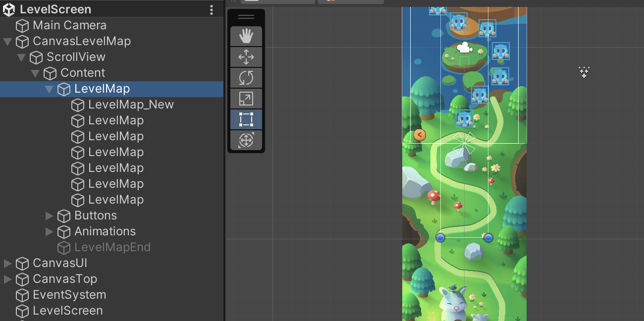Collapse the selected LevelMap node
644x321 pixels.
(x=49, y=89)
